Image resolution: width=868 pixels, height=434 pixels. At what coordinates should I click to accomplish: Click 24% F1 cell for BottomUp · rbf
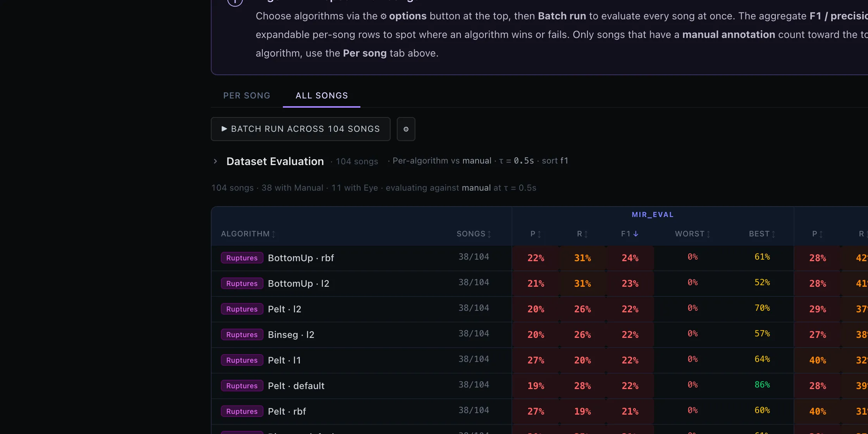pos(630,258)
